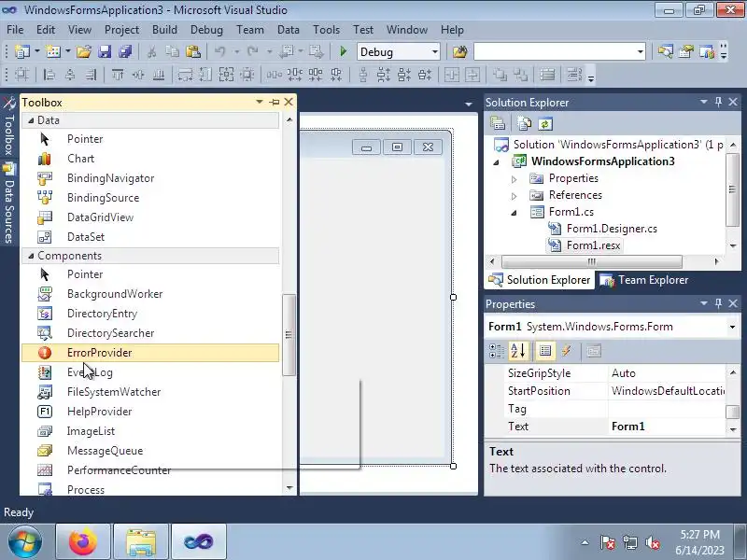Select the HelpProvider component

[x=150, y=412]
